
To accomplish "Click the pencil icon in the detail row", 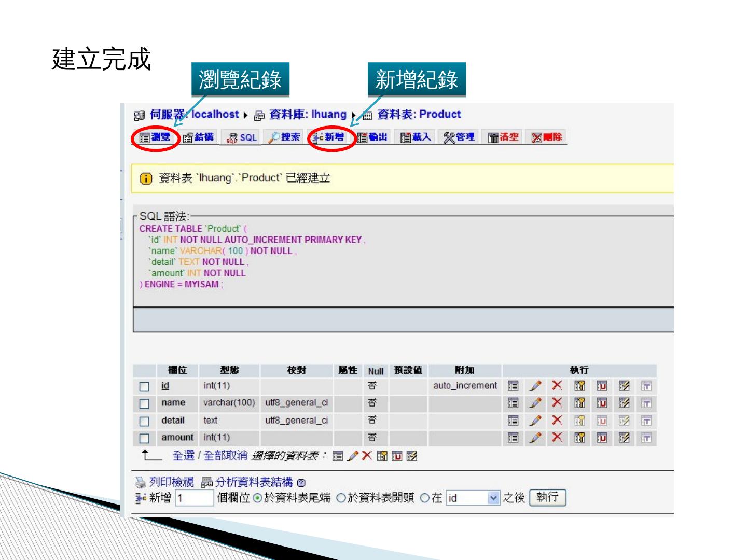I will click(535, 421).
